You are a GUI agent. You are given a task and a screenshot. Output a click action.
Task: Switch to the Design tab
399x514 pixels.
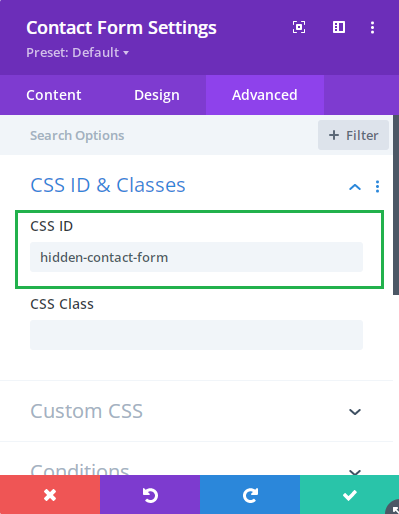click(x=157, y=95)
